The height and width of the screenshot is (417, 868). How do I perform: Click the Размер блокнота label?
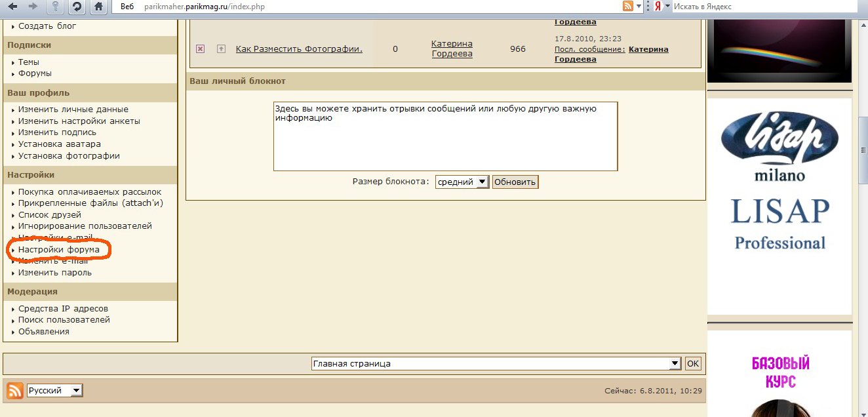pos(391,182)
